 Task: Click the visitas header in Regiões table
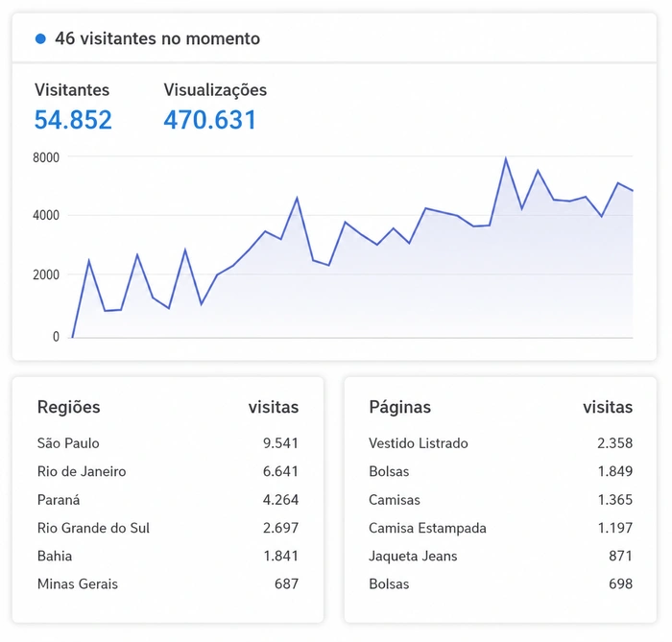click(274, 407)
